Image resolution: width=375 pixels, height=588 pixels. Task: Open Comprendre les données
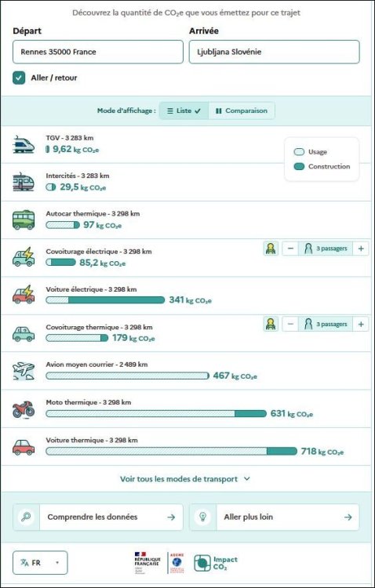[98, 517]
